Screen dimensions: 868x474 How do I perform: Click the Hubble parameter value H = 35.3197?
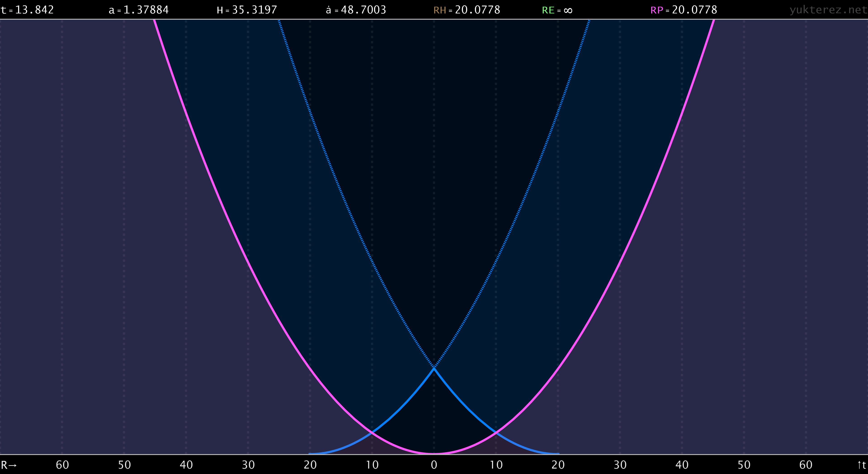pyautogui.click(x=247, y=10)
